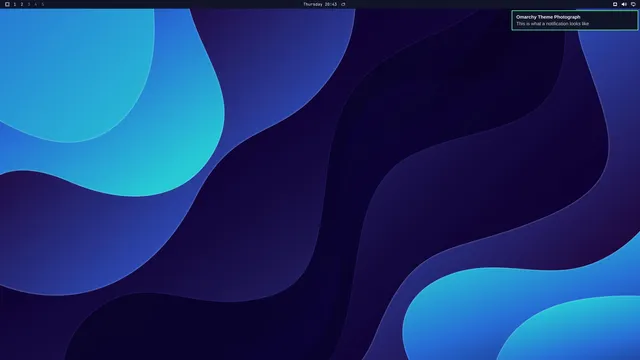This screenshot has height=360, width=640.
Task: Open the square tray icon left of volume
Action: click(615, 4)
